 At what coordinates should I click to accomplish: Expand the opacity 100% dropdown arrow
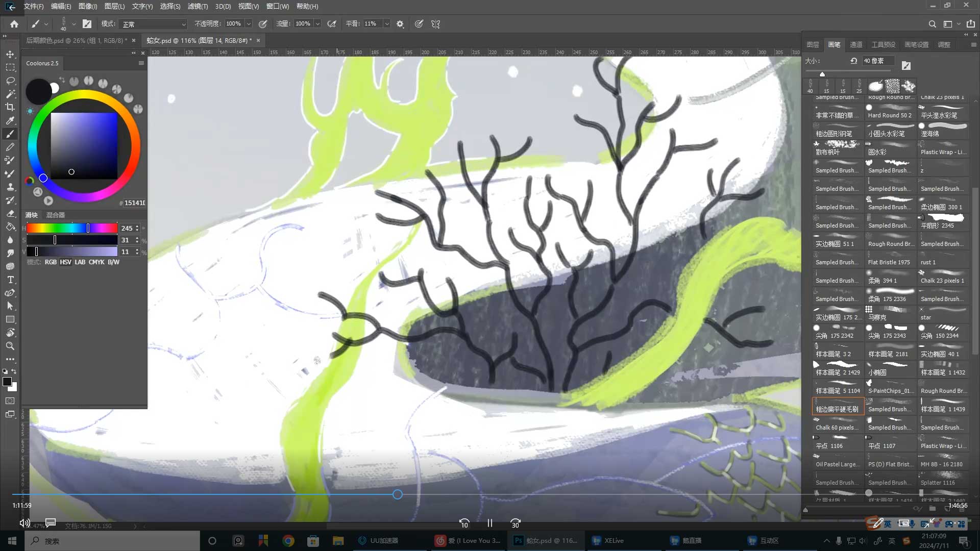coord(249,24)
